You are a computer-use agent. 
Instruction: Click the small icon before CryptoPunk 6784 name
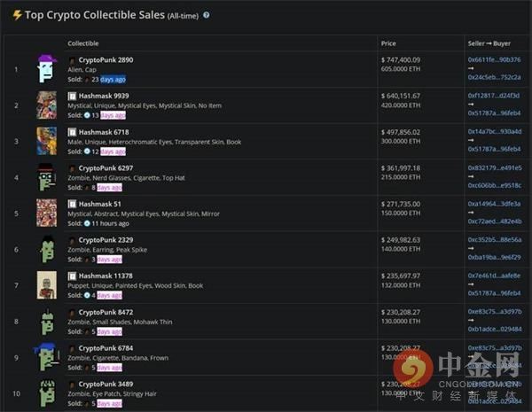click(72, 348)
